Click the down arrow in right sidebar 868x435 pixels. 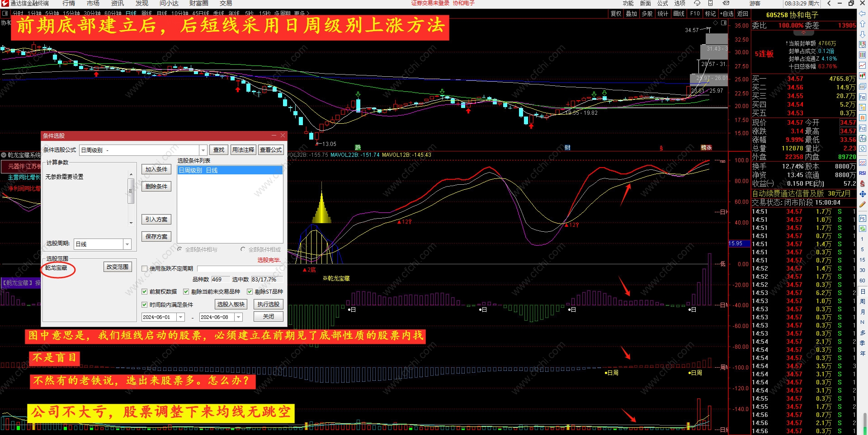[x=862, y=35]
